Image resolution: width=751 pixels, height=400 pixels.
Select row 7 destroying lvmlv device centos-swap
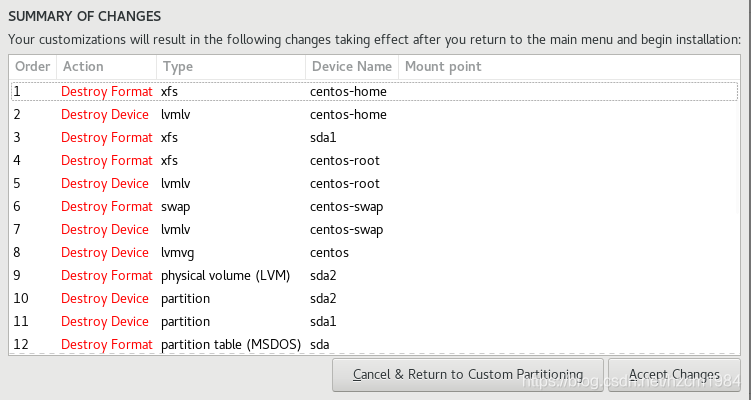tap(375, 229)
